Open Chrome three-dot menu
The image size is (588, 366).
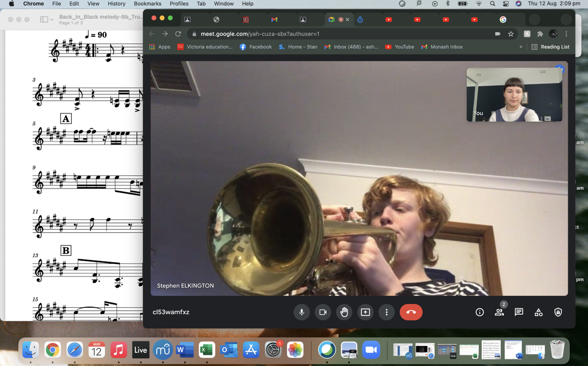[x=566, y=34]
